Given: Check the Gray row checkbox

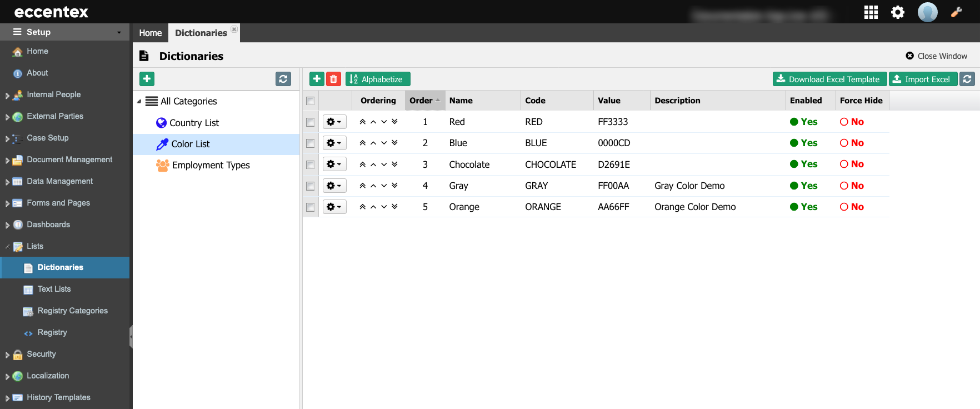Looking at the screenshot, I should 310,186.
